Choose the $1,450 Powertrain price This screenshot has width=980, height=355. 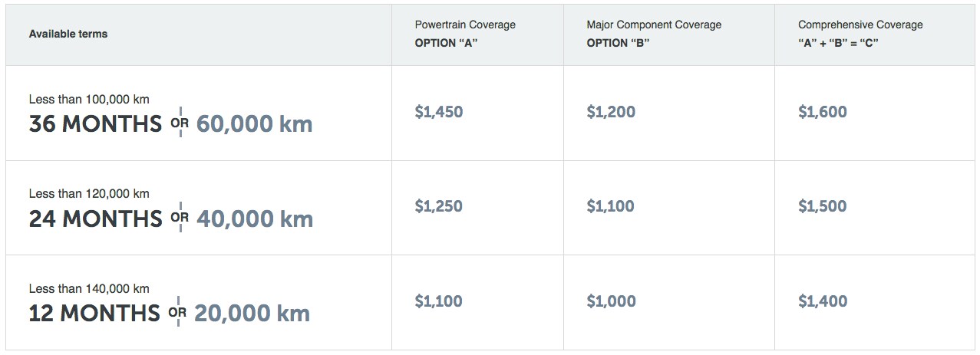(x=439, y=112)
